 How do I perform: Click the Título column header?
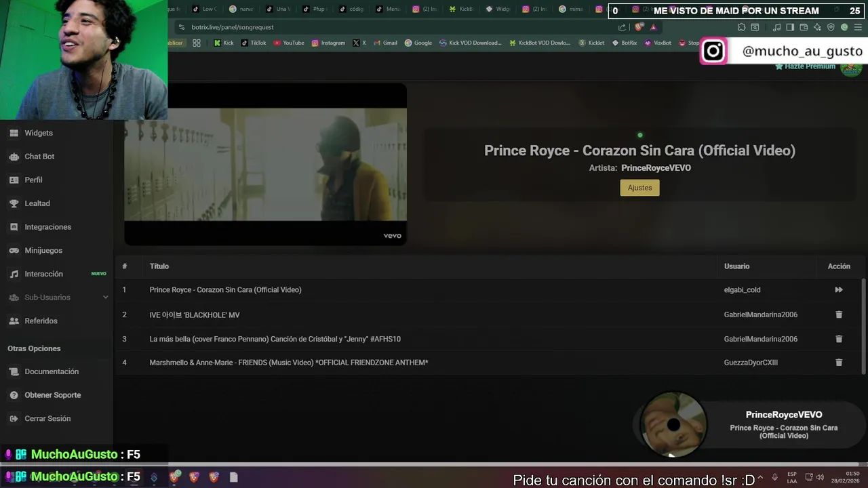click(159, 266)
